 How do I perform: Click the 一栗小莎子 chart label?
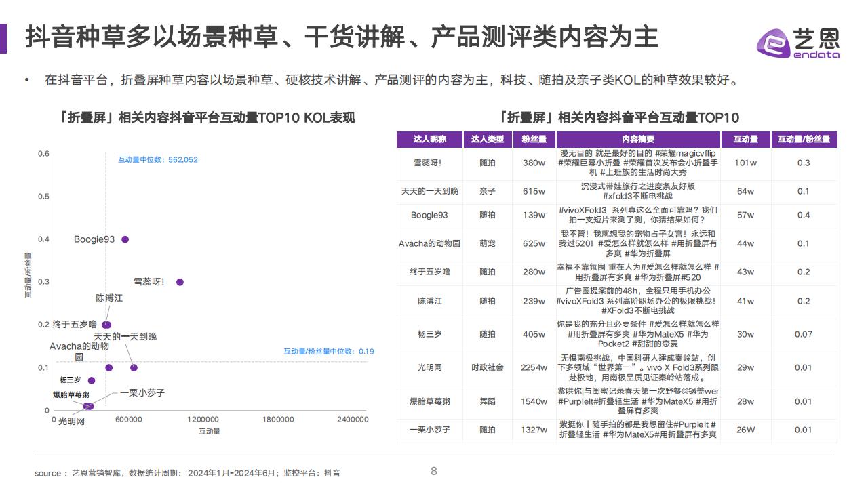pyautogui.click(x=142, y=392)
